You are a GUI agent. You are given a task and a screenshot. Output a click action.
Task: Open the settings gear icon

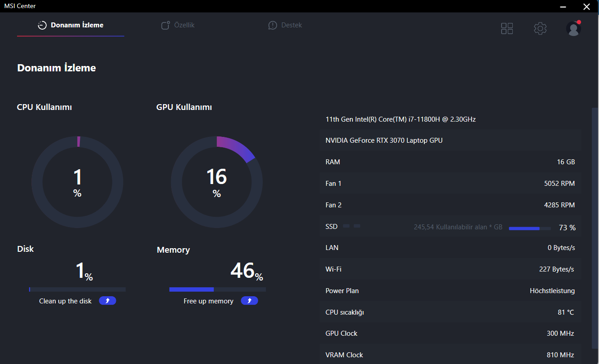pyautogui.click(x=540, y=29)
